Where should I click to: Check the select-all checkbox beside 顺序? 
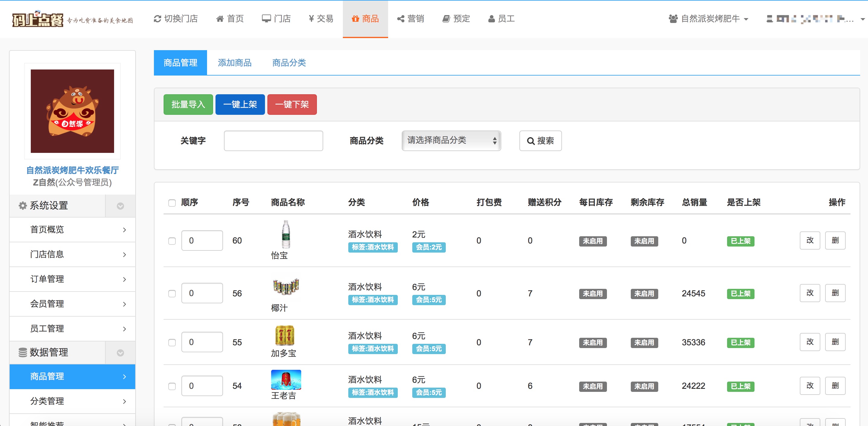coord(172,203)
